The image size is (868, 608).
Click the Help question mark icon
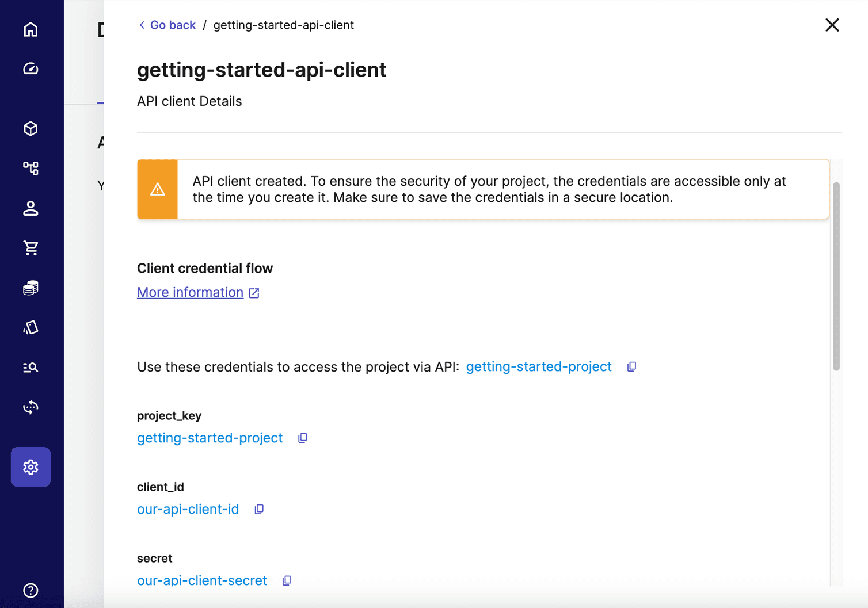tap(31, 591)
